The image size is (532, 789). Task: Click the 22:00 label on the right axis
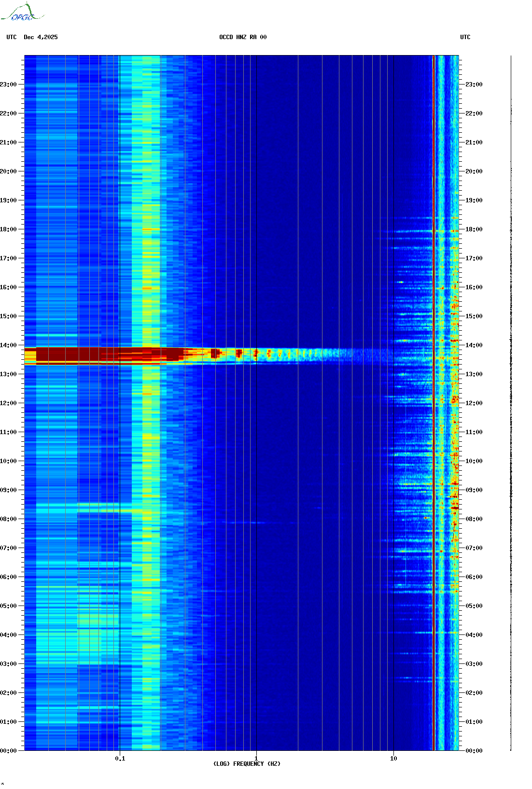[474, 113]
